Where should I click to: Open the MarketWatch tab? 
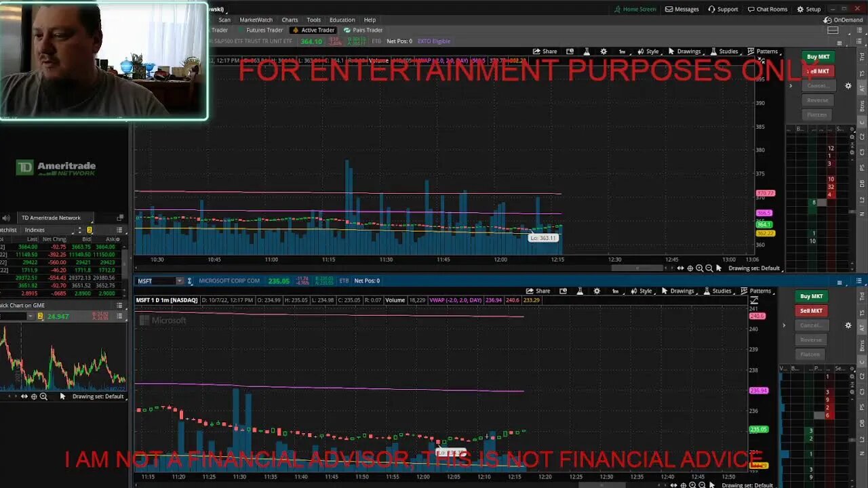point(256,20)
